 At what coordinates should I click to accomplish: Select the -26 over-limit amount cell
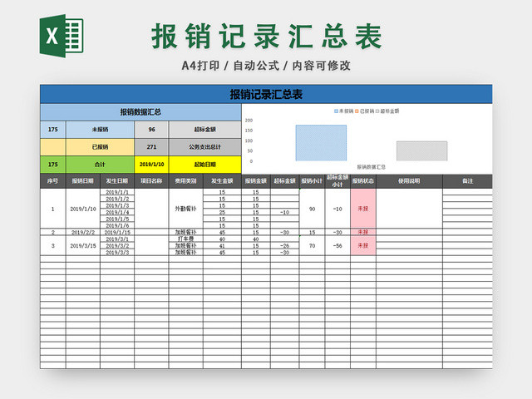point(284,246)
